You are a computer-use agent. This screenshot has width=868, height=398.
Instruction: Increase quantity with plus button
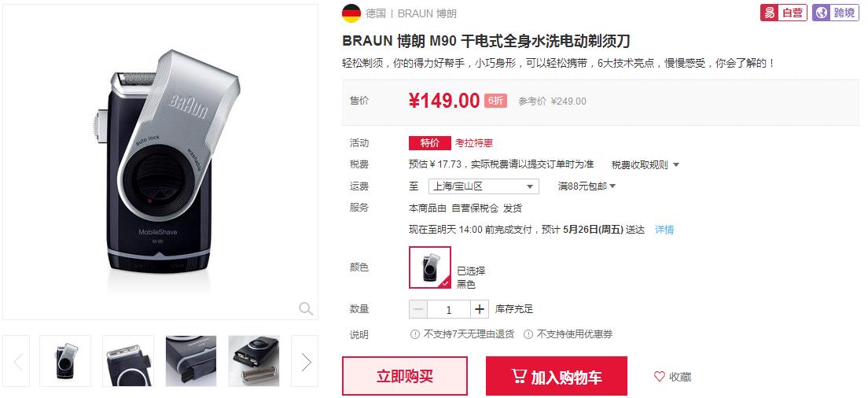click(x=480, y=309)
